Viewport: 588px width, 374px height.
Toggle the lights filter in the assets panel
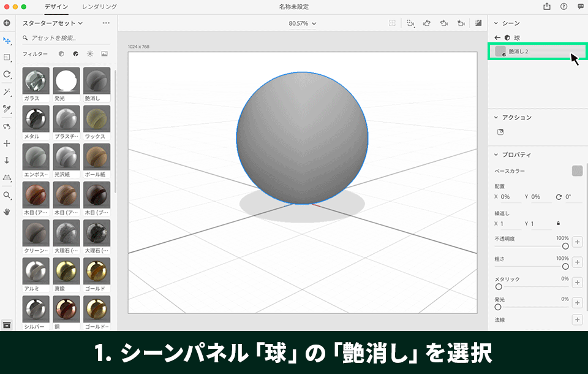[90, 53]
